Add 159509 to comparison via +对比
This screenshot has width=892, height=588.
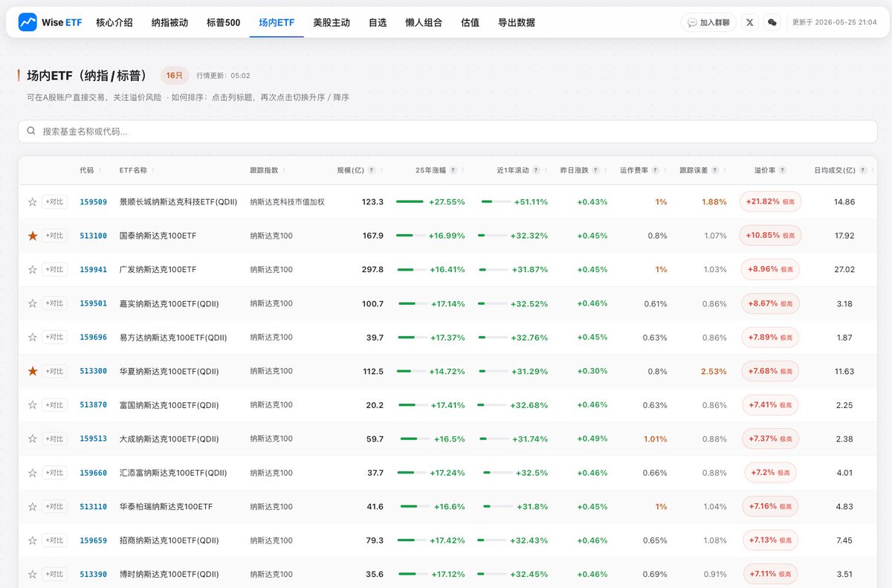point(54,201)
